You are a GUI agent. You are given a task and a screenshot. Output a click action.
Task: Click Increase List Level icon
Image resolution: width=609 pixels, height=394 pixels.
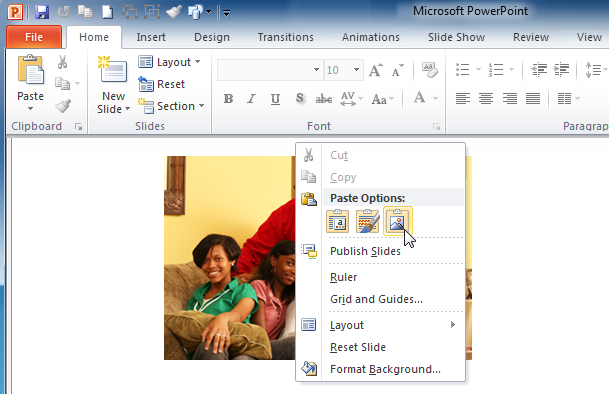562,70
